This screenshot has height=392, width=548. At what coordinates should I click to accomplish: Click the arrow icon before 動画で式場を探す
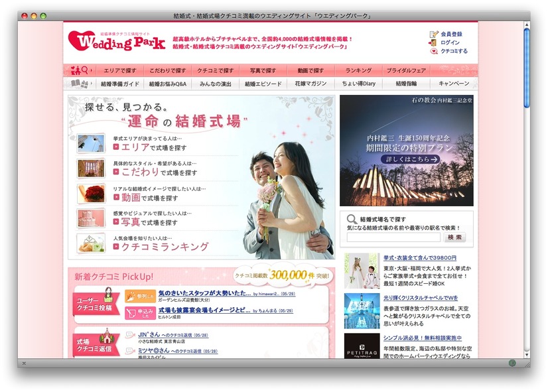116,198
